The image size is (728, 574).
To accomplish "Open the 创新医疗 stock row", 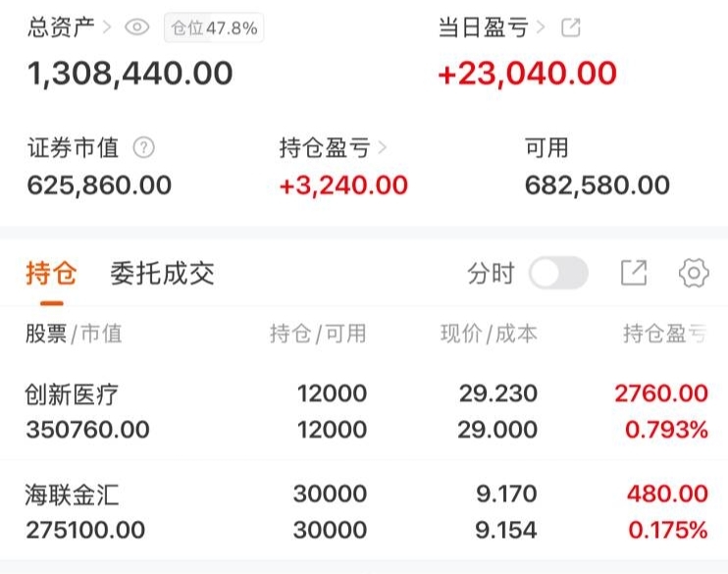I will point(364,411).
